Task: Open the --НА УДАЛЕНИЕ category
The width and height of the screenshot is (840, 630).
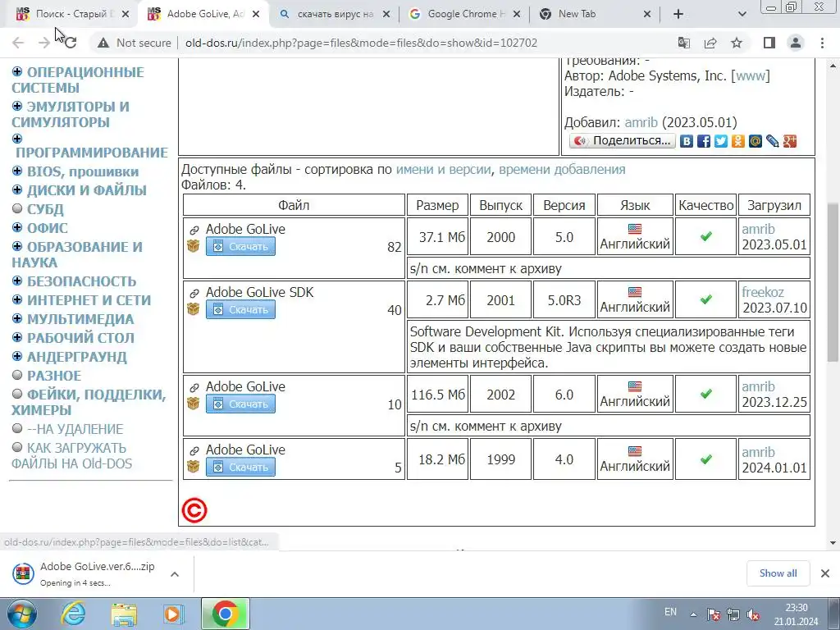Action: 75,429
